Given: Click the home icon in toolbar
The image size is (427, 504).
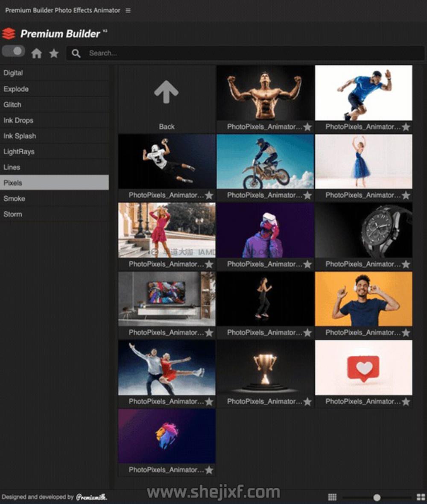Looking at the screenshot, I should (x=37, y=53).
